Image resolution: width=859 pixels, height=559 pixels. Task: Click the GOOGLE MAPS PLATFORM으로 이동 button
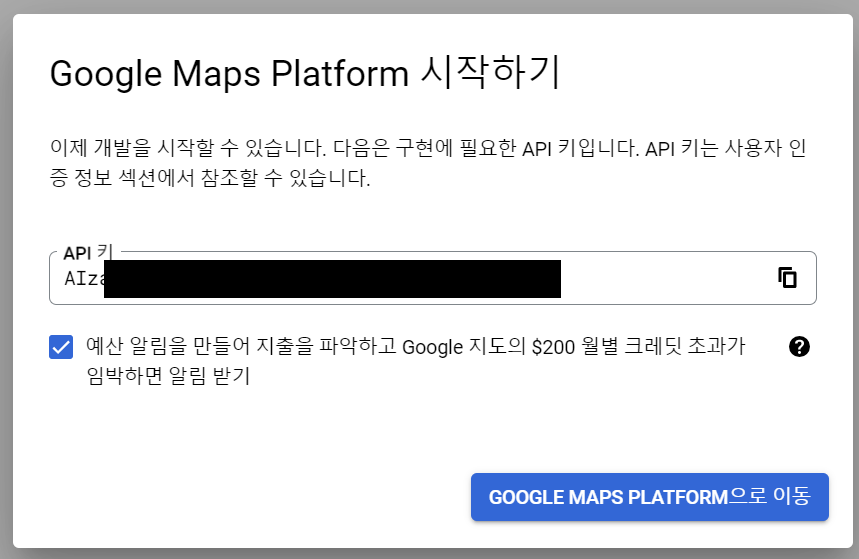pos(650,497)
